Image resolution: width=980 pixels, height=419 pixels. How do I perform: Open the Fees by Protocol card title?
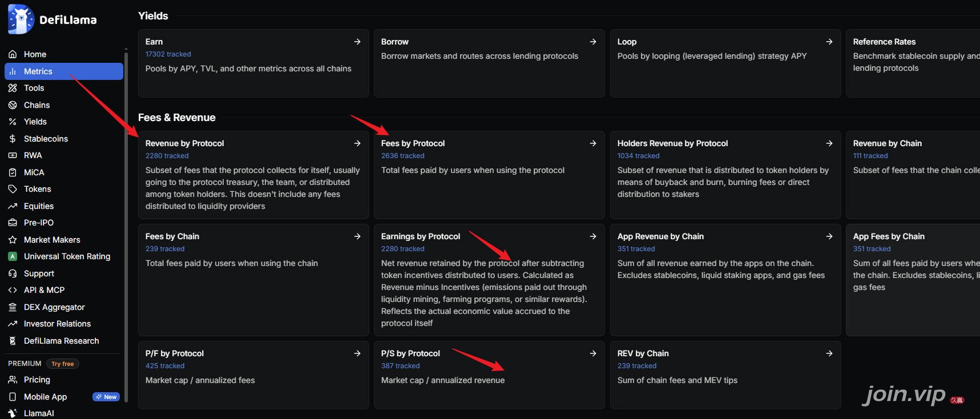click(413, 143)
